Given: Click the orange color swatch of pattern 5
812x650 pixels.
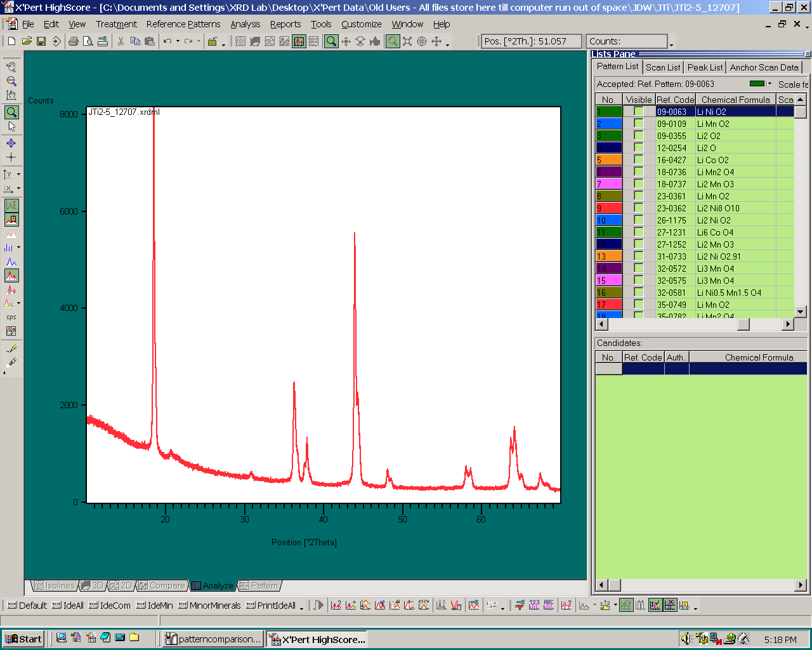Looking at the screenshot, I should [608, 160].
